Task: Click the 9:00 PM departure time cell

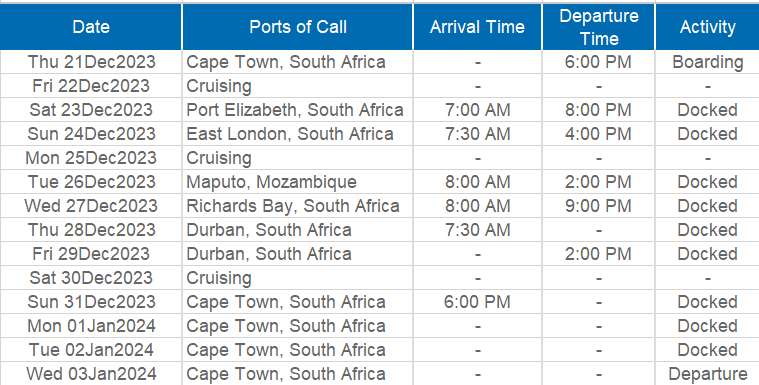Action: [x=598, y=206]
